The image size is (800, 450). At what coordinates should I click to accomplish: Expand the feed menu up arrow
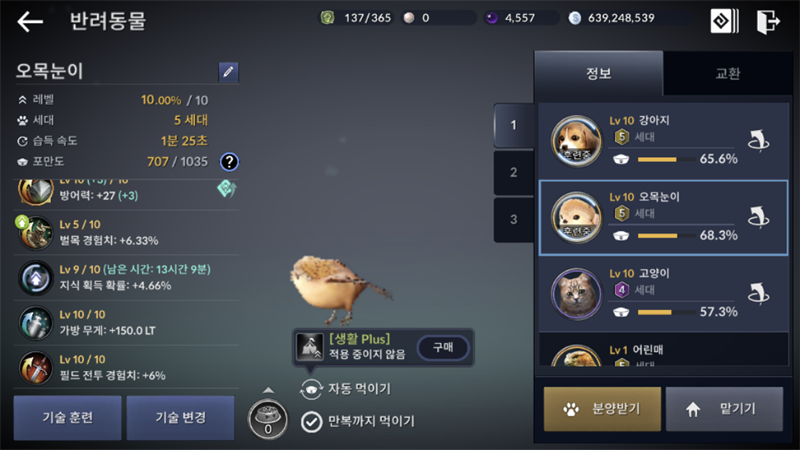click(268, 390)
